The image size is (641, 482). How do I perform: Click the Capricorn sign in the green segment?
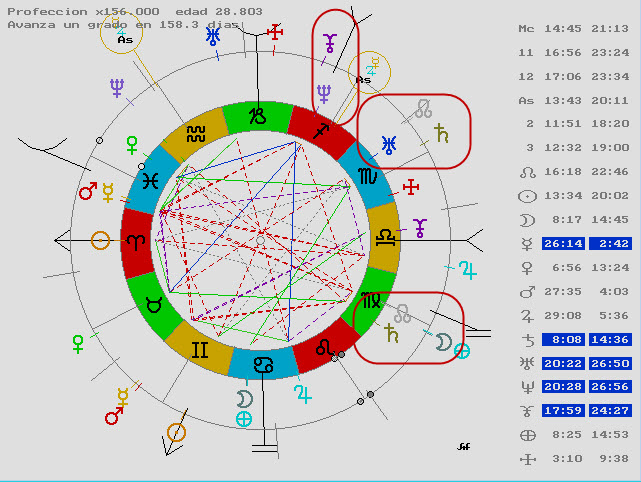click(x=259, y=116)
